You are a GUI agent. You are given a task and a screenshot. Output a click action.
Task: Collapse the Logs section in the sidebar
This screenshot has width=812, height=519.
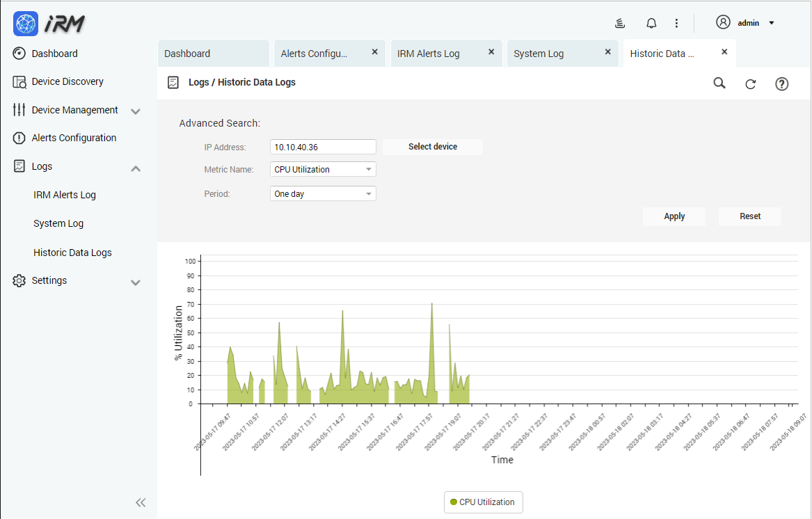(136, 168)
